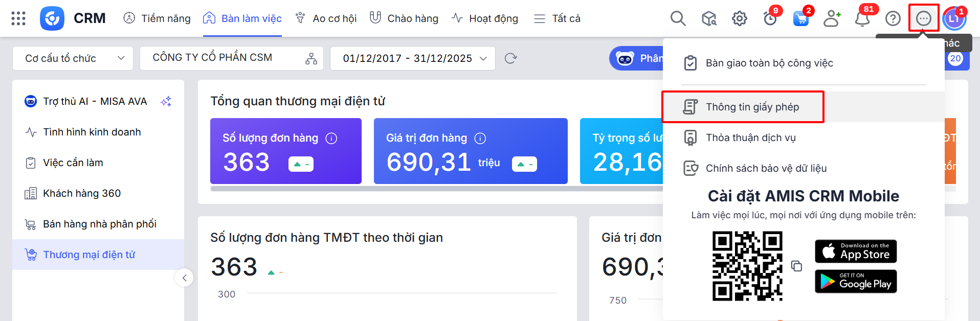
Task: Select Thông tin giấy phép menu item
Action: (x=804, y=107)
